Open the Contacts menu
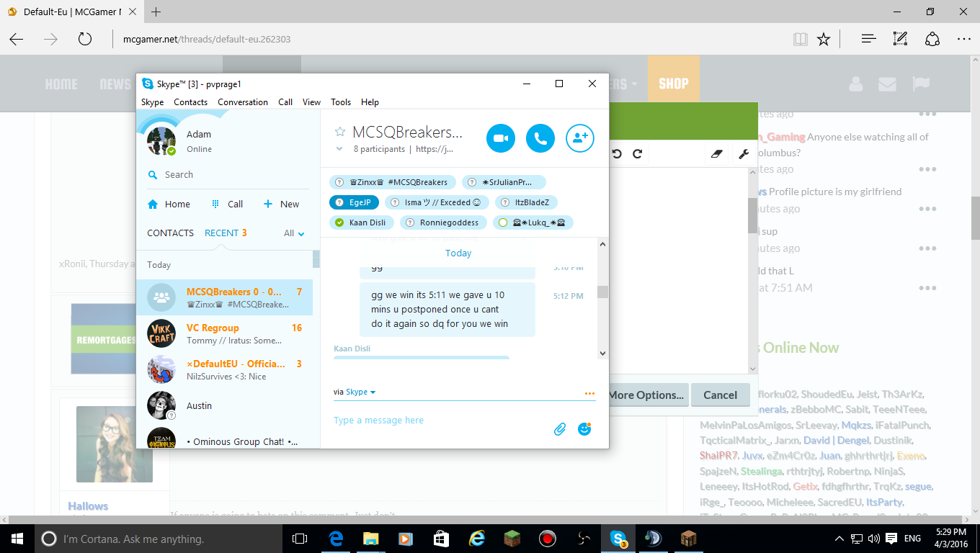This screenshot has width=980, height=553. 190,102
